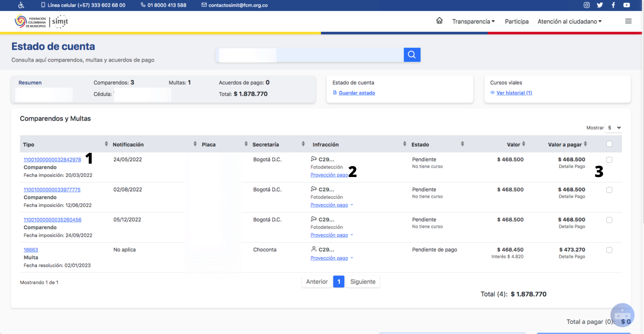644x334 pixels.
Task: Select checkbox for comparendo 11001000000032842978
Action: point(609,160)
